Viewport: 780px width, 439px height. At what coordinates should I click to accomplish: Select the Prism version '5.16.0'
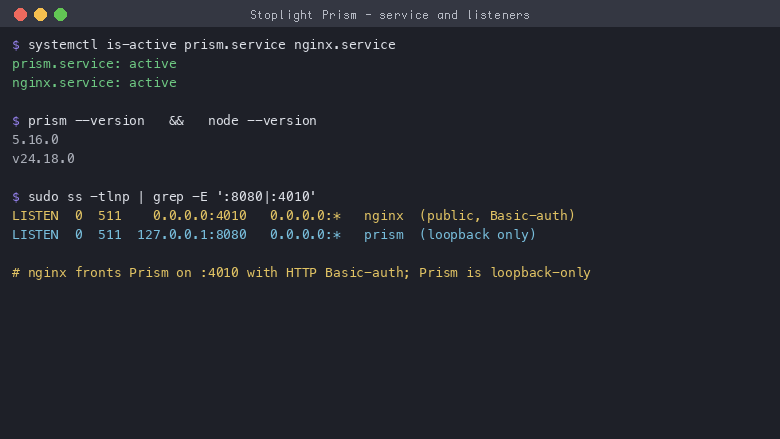click(x=35, y=140)
